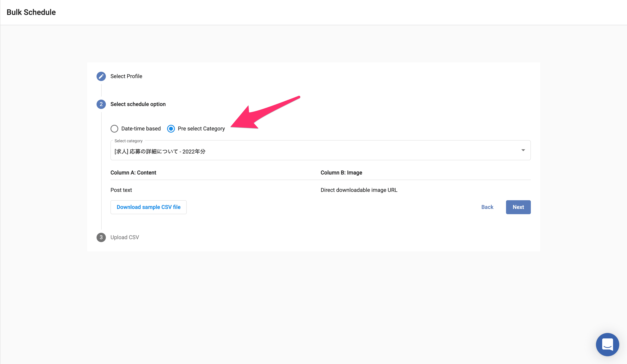Screen dimensions: 627x364
Task: Select the Date-time based radio option
Action: [x=114, y=129]
